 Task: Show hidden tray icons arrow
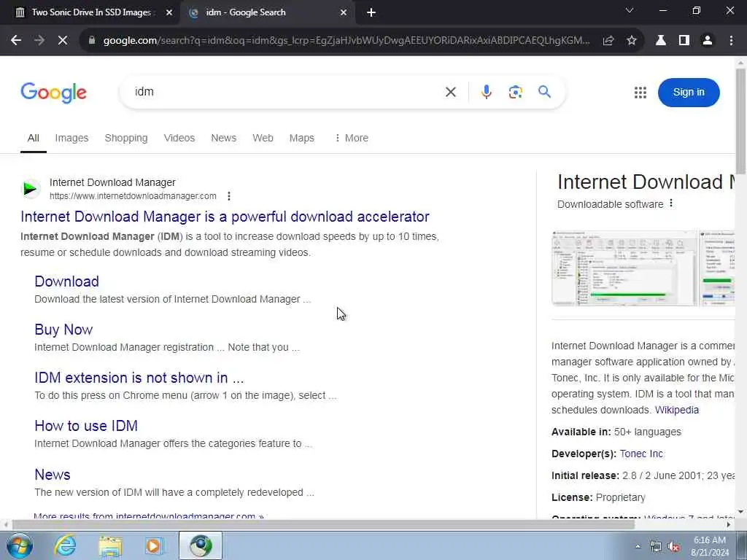pyautogui.click(x=638, y=546)
